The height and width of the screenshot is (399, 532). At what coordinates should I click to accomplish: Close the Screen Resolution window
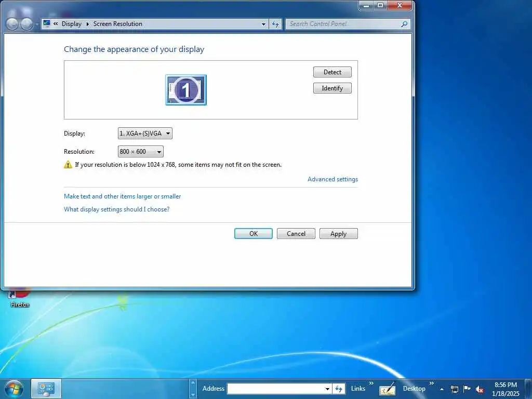click(x=400, y=5)
